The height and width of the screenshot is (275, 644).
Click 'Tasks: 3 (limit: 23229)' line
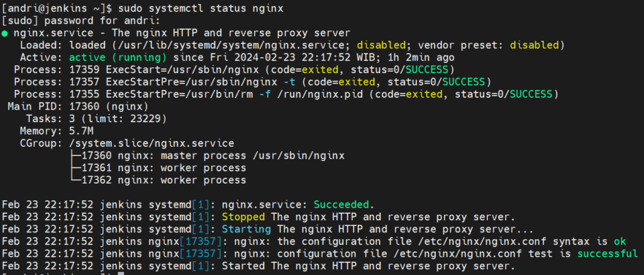point(96,119)
